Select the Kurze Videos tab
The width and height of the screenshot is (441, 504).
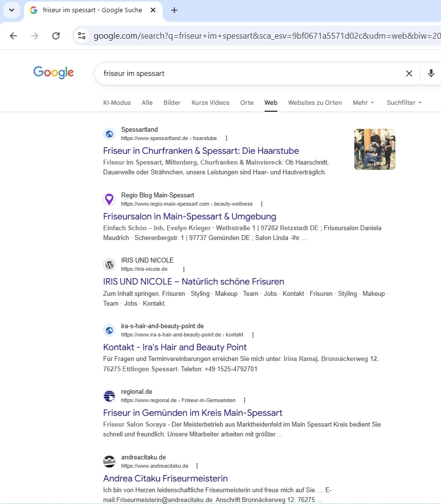click(x=210, y=103)
